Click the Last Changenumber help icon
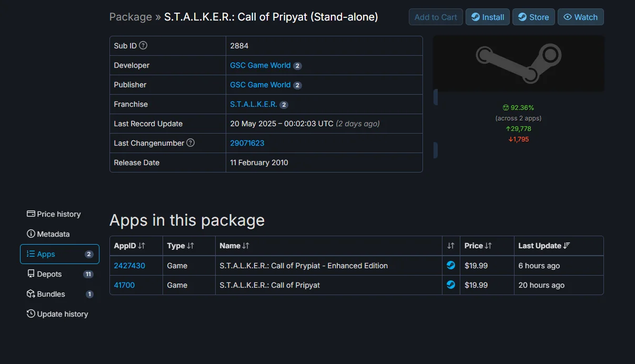The image size is (635, 364). 190,143
